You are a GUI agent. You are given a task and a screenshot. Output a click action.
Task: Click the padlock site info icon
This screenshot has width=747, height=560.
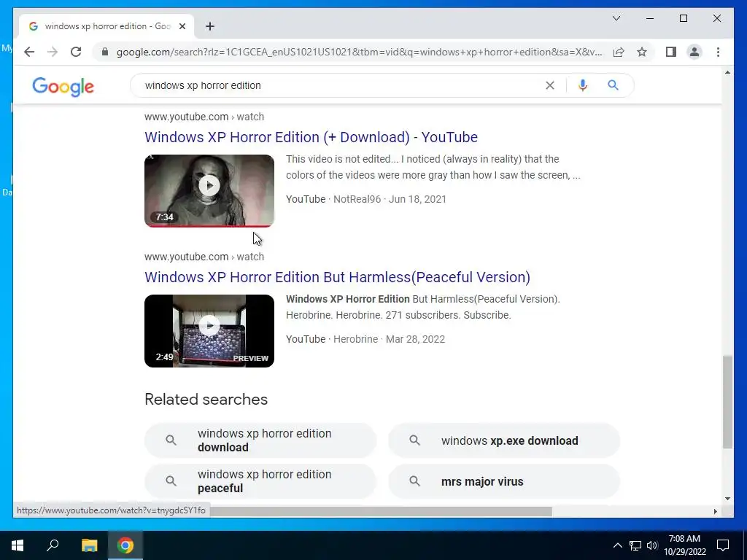[x=105, y=52]
